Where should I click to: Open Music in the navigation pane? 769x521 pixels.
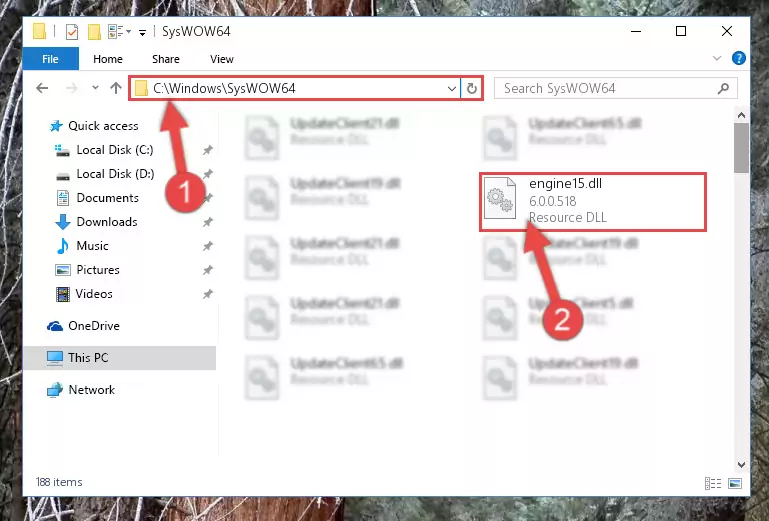[x=92, y=246]
